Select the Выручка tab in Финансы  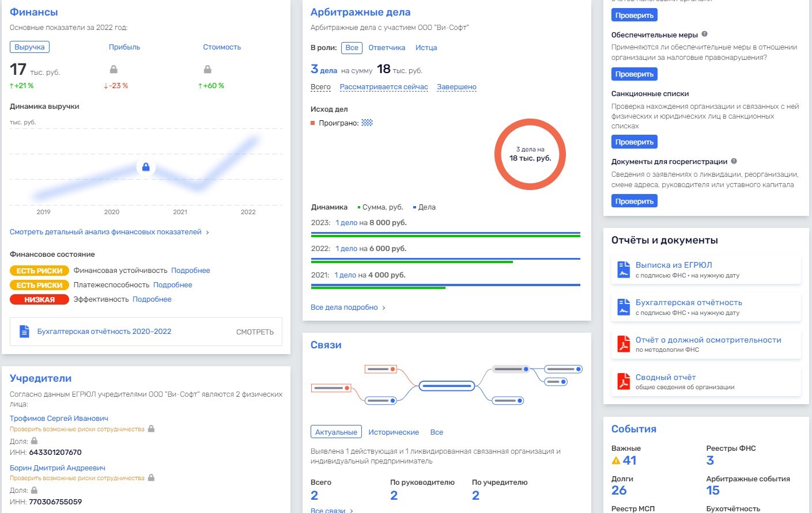click(x=29, y=47)
